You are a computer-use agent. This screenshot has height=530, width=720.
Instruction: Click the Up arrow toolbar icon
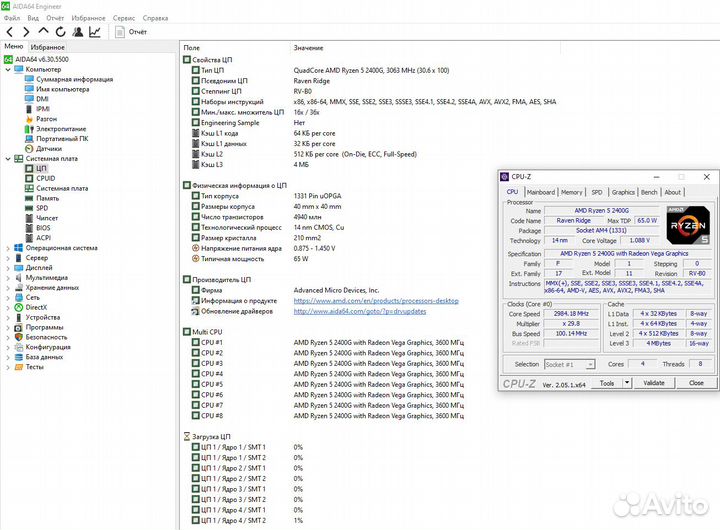click(x=43, y=31)
